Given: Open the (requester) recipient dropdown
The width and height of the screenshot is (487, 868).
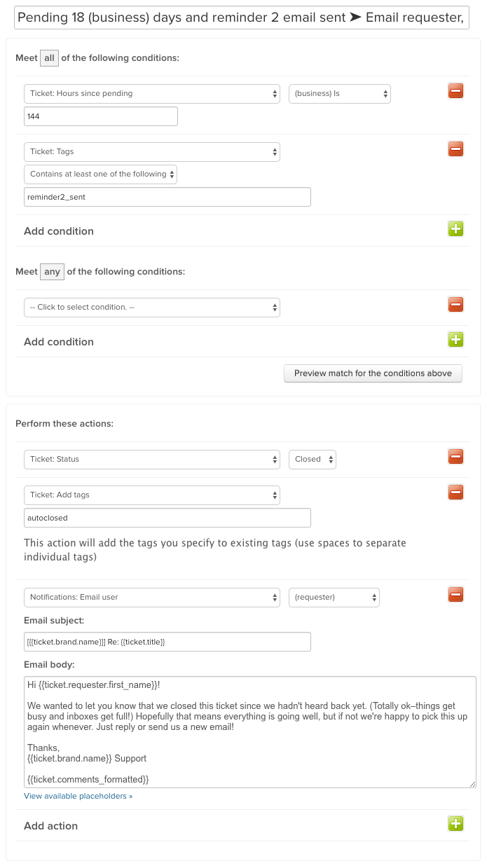Looking at the screenshot, I should tap(334, 598).
